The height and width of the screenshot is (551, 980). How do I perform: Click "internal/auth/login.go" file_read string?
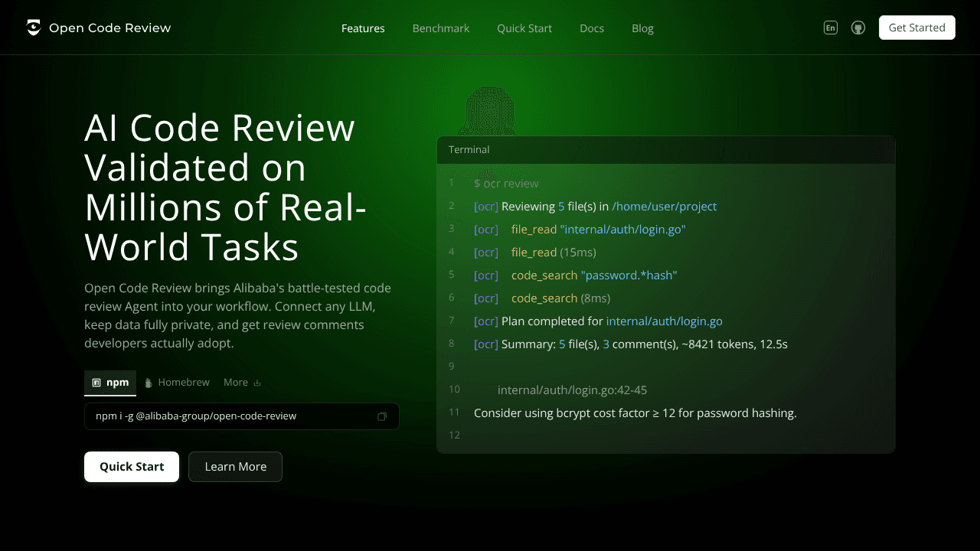(622, 230)
